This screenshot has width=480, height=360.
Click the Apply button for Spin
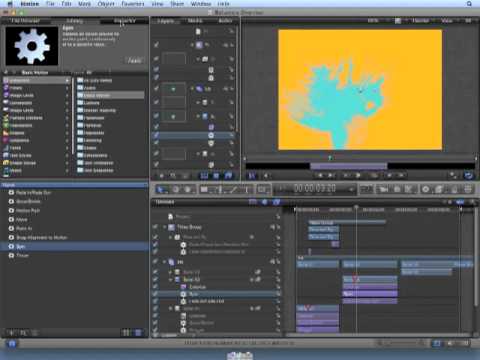coord(134,60)
